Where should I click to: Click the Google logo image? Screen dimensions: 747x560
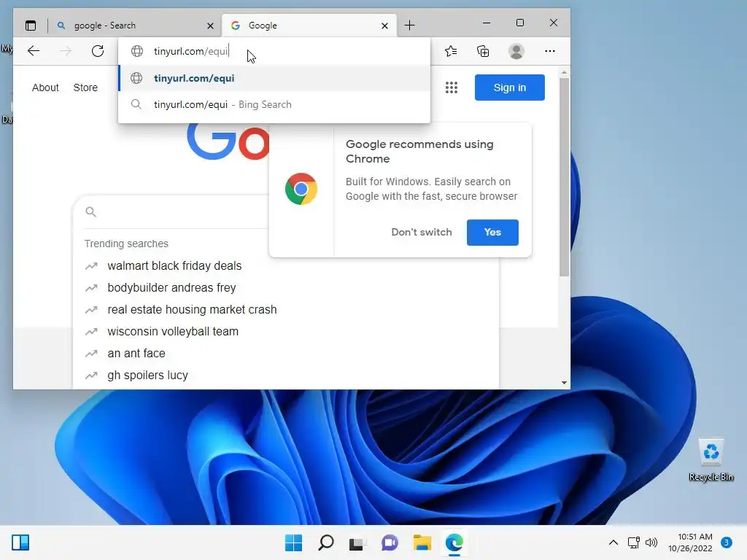(x=228, y=141)
